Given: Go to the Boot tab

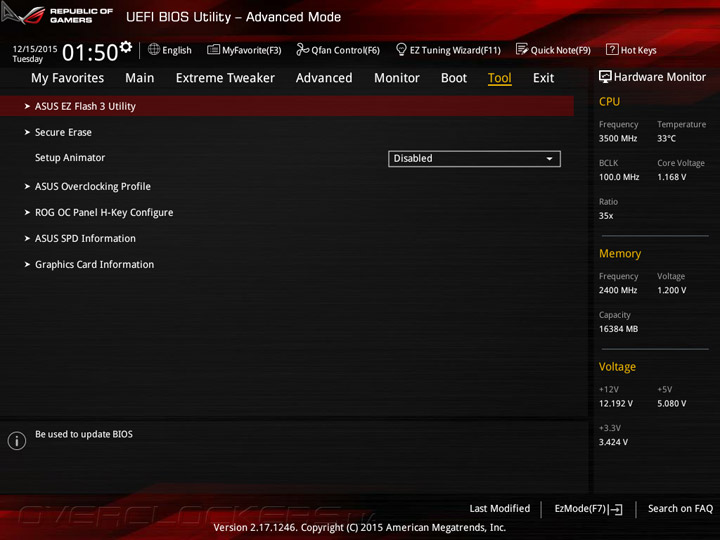Looking at the screenshot, I should coord(454,78).
